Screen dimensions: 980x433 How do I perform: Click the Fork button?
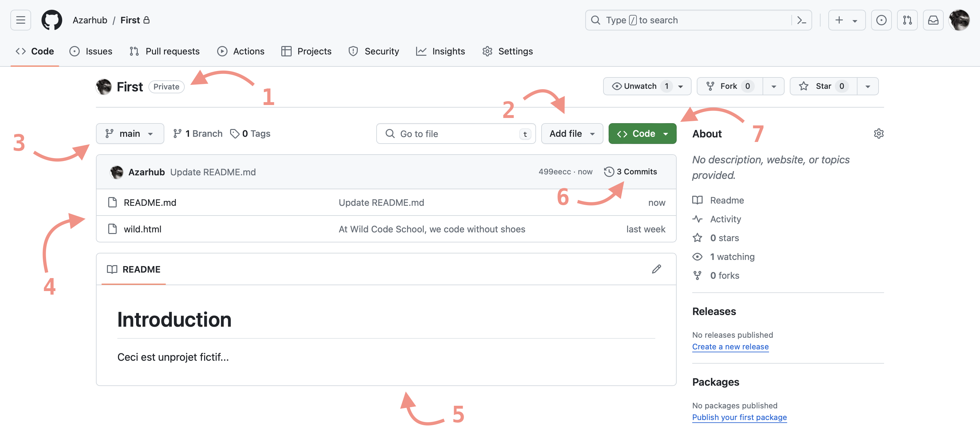click(730, 86)
